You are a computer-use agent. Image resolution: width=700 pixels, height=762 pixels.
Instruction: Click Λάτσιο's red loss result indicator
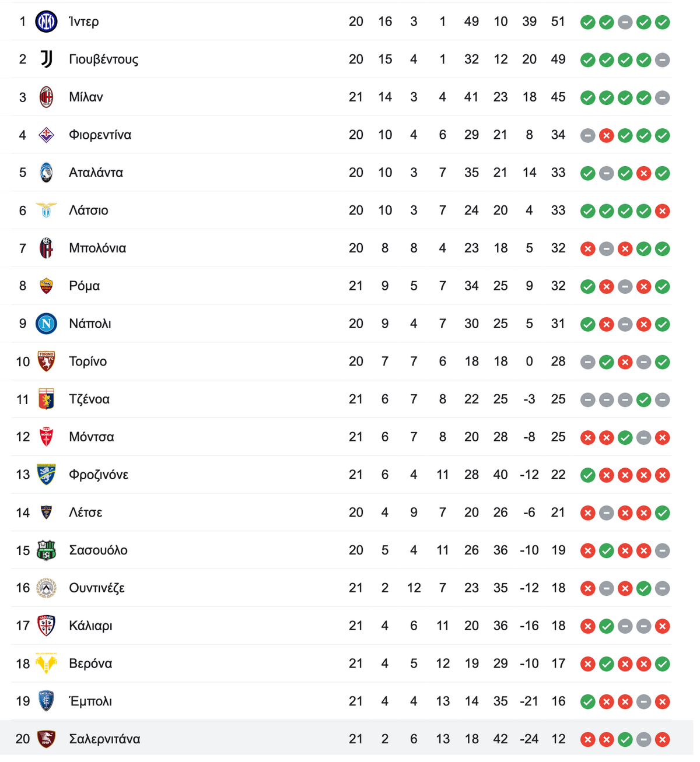pos(662,211)
